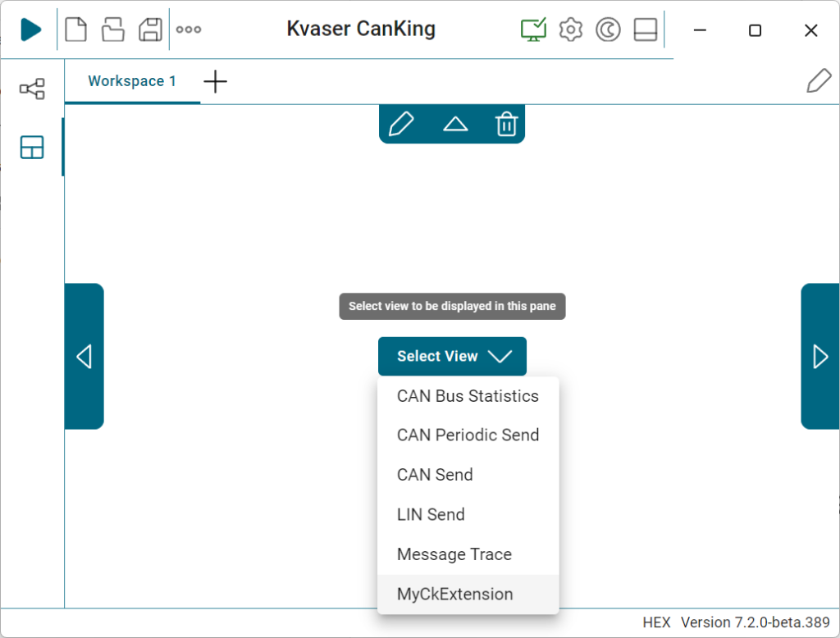
Task: Toggle the bottom panel layout icon
Action: (x=646, y=29)
